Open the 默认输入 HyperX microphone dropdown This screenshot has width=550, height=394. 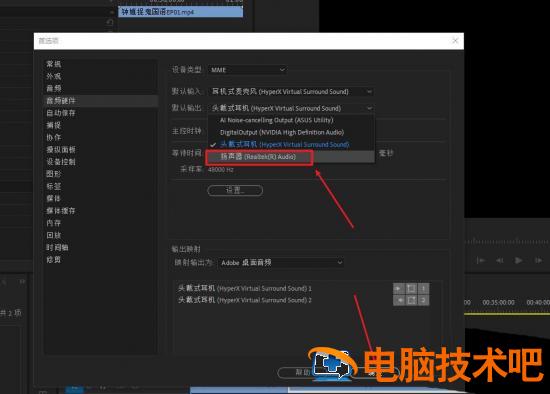[290, 92]
